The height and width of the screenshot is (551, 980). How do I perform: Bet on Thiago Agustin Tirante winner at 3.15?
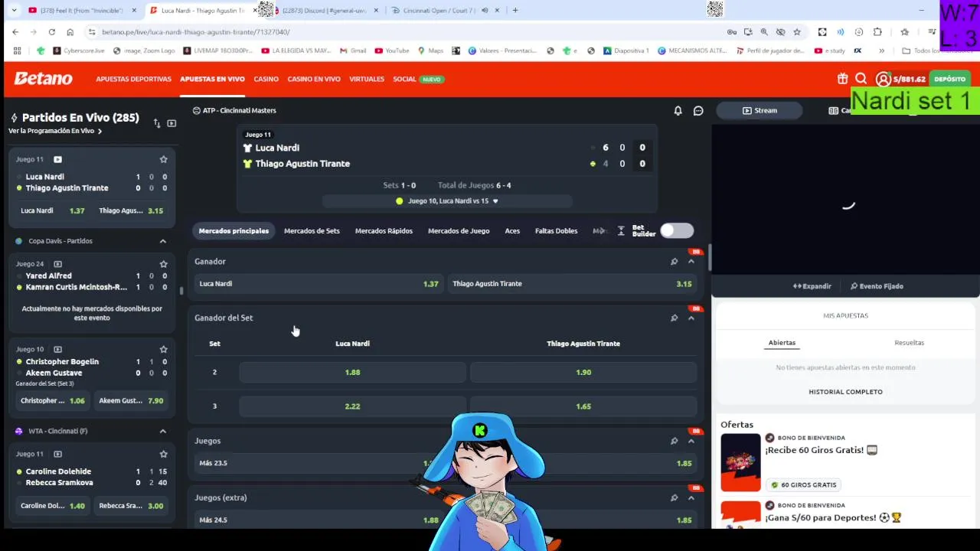pos(572,284)
